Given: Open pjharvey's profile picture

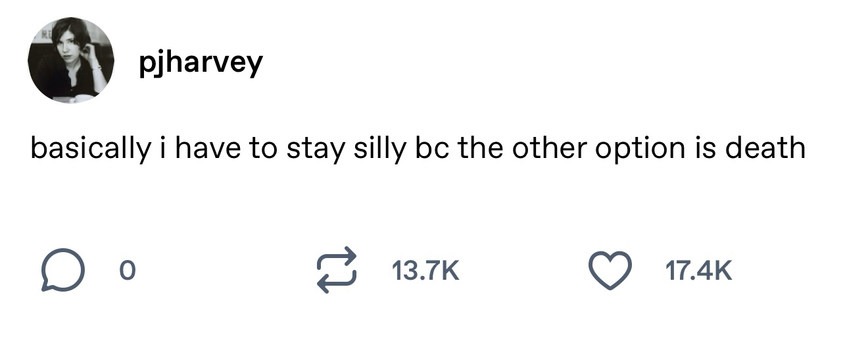Looking at the screenshot, I should click(71, 61).
